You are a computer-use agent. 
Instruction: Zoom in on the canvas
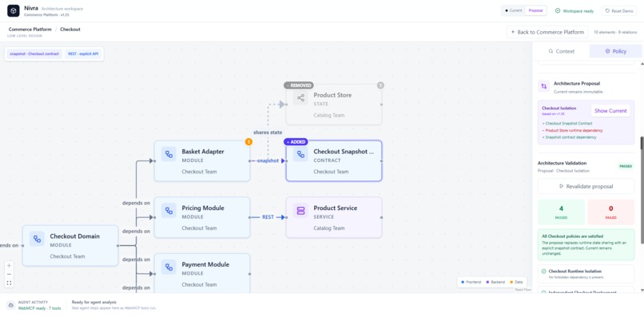coord(9,265)
